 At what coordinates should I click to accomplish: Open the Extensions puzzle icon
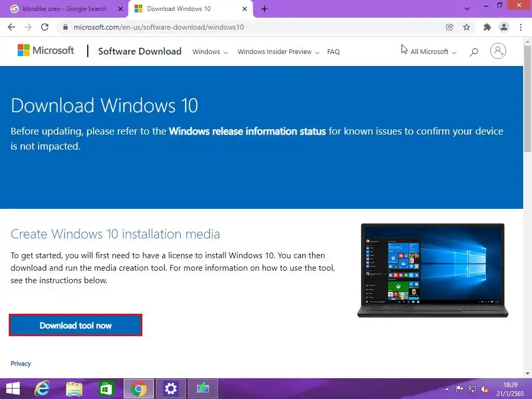click(487, 27)
